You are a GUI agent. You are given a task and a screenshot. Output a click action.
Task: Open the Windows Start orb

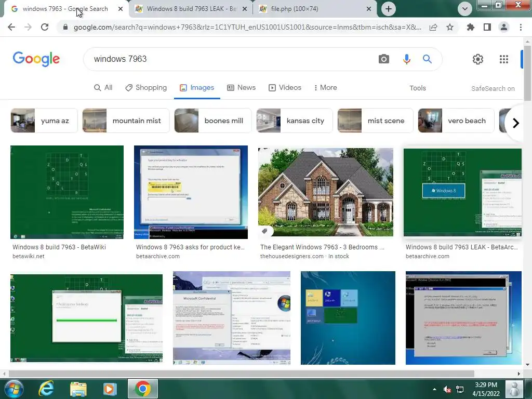click(14, 389)
